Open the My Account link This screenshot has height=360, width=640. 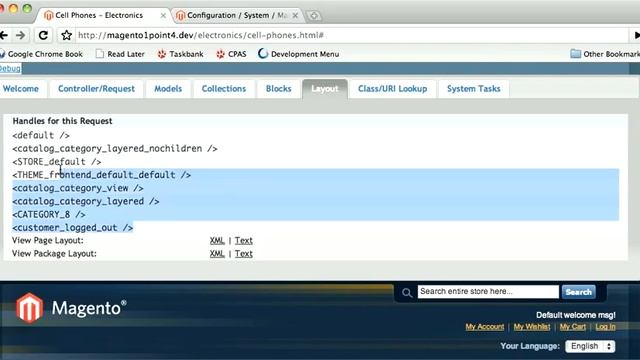click(x=484, y=327)
